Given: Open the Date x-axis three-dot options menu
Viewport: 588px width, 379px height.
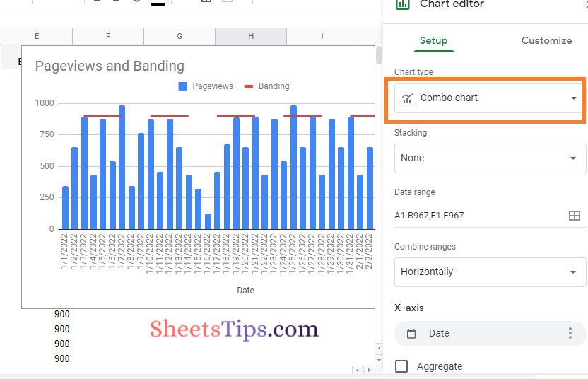Looking at the screenshot, I should (x=570, y=333).
